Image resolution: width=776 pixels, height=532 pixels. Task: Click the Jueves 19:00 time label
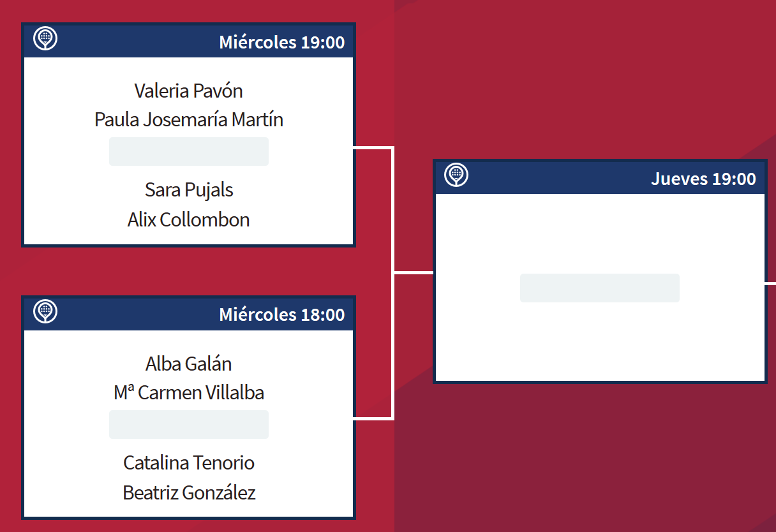pyautogui.click(x=703, y=179)
